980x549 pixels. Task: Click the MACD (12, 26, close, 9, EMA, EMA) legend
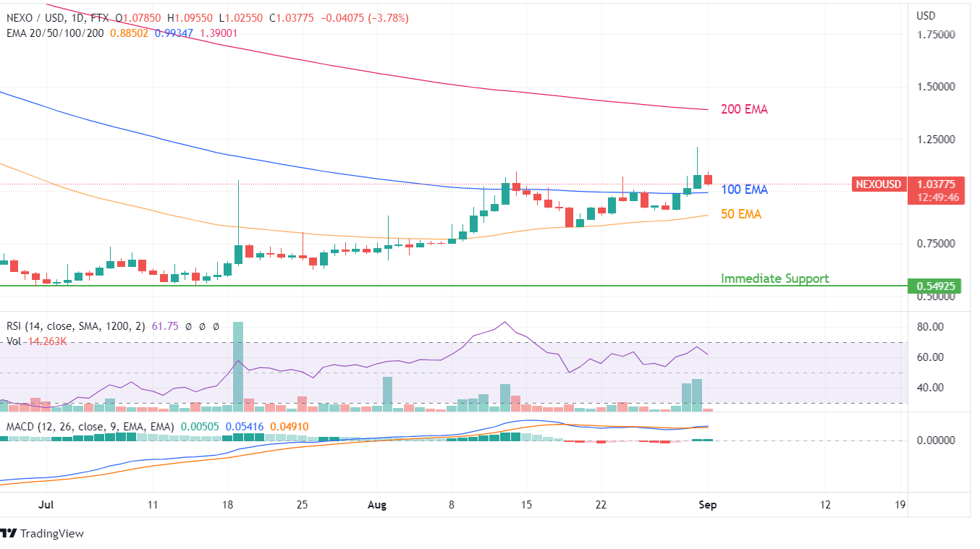point(90,427)
